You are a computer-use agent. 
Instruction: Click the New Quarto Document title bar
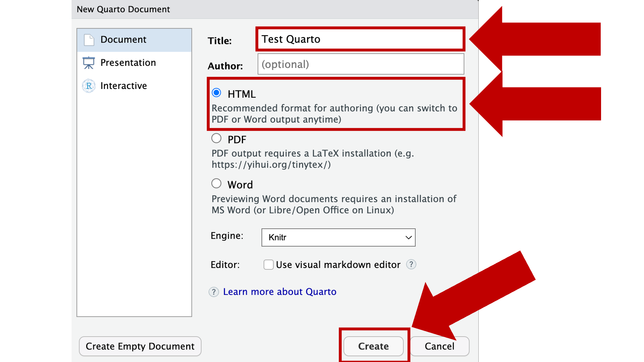tap(275, 9)
